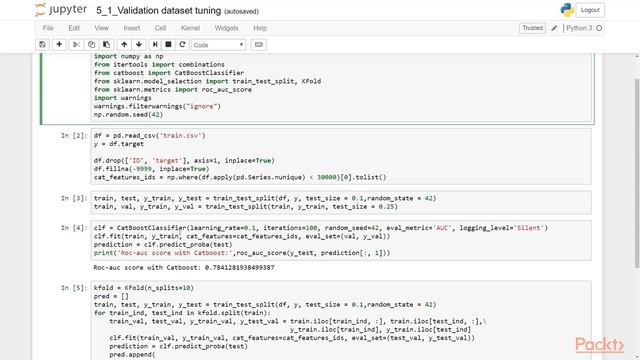Image resolution: width=640 pixels, height=360 pixels.
Task: Paste cells below icon
Action: (106, 44)
